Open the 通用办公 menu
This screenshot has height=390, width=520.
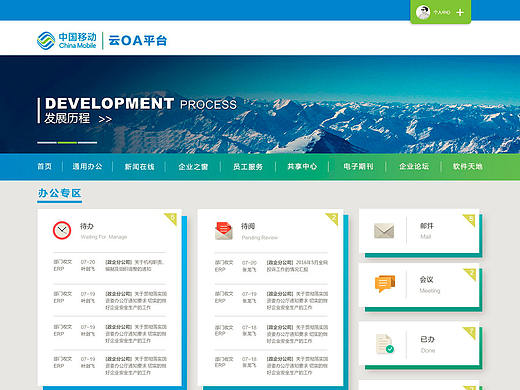coord(87,166)
